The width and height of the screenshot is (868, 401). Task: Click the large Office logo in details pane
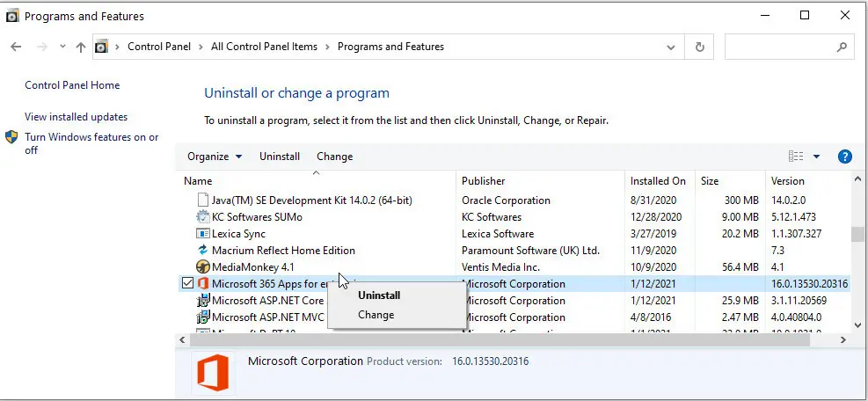(x=213, y=371)
